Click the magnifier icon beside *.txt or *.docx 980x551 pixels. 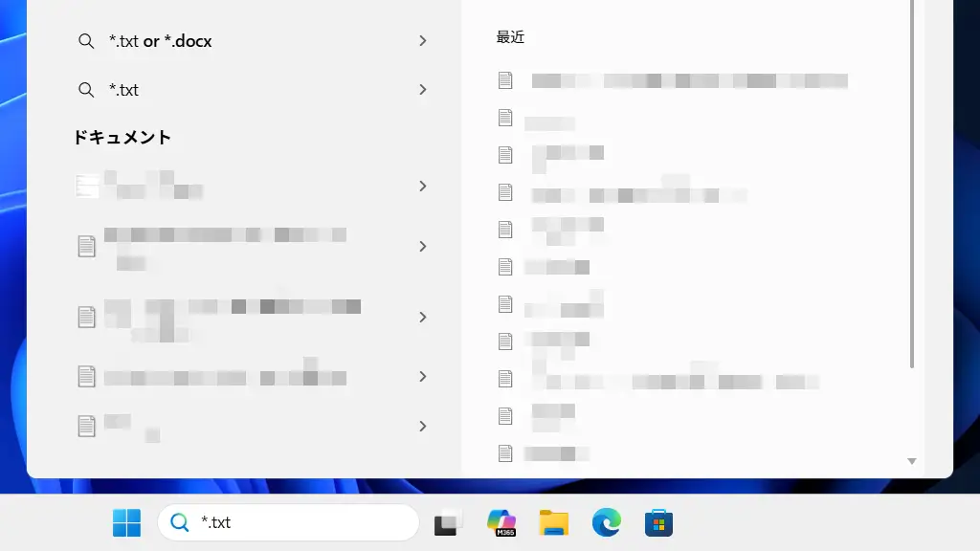coord(86,40)
